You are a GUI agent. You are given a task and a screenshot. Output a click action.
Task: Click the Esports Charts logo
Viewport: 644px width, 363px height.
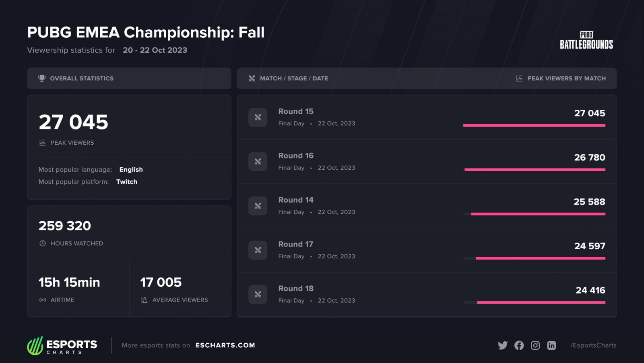(x=62, y=346)
